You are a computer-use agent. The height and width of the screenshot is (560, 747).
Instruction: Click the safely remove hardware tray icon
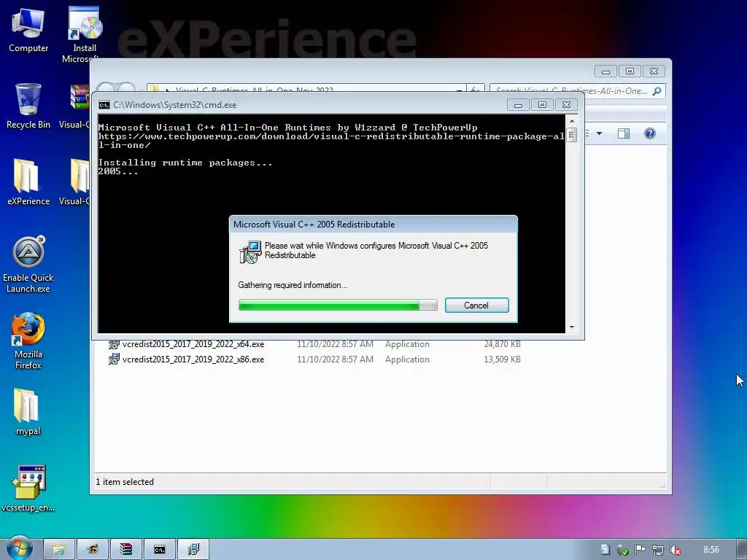coord(623,550)
